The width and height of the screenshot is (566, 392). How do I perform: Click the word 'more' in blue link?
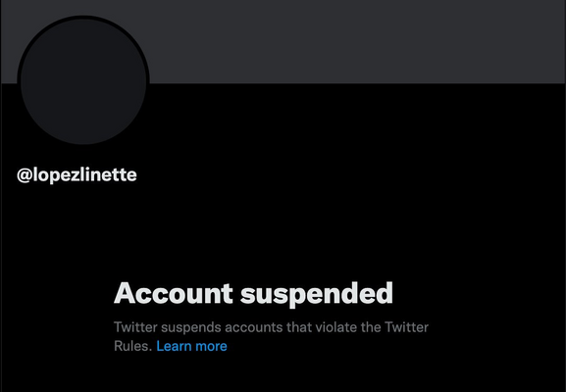pos(211,347)
